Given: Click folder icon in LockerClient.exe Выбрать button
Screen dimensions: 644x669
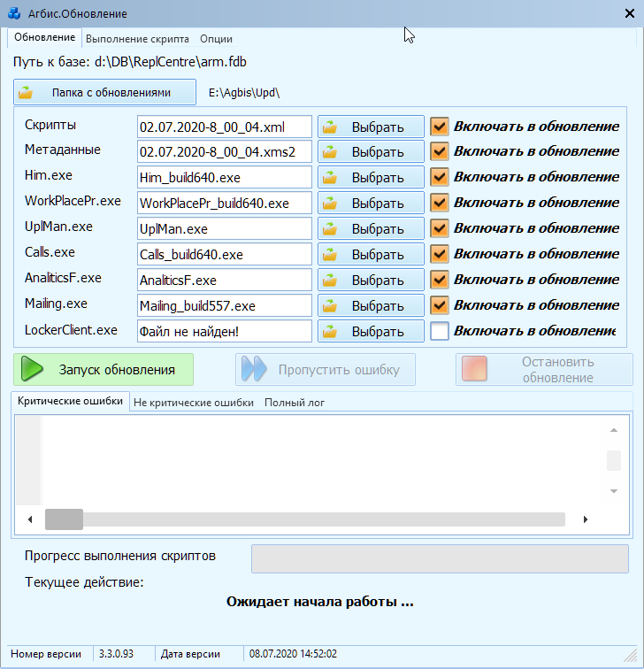Looking at the screenshot, I should point(330,331).
